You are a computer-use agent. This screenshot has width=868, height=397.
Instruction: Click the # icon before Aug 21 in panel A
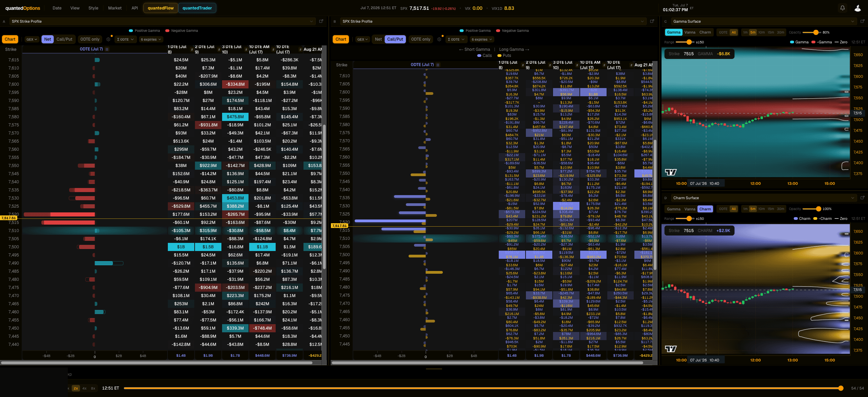click(x=300, y=49)
